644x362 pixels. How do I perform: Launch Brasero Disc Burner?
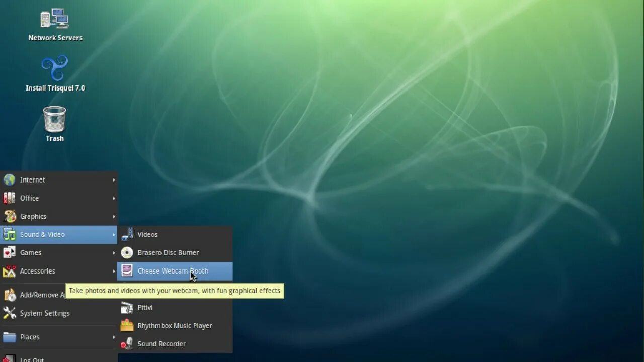coord(175,253)
